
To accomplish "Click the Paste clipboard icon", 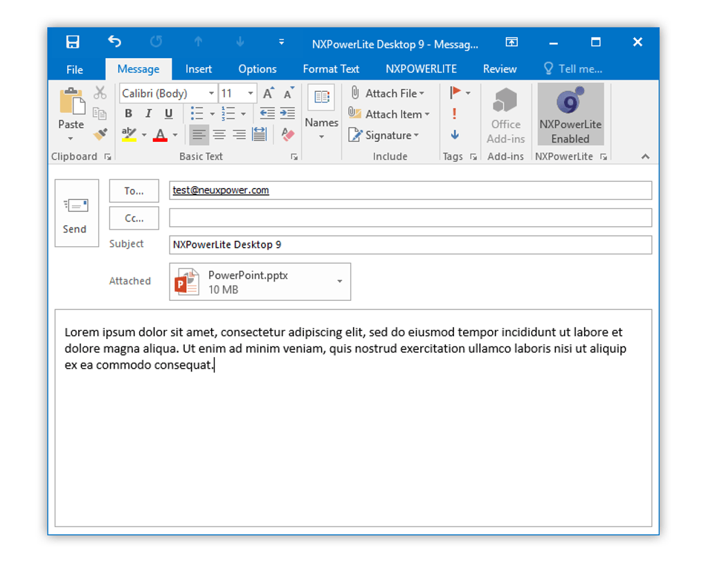I will (x=71, y=101).
